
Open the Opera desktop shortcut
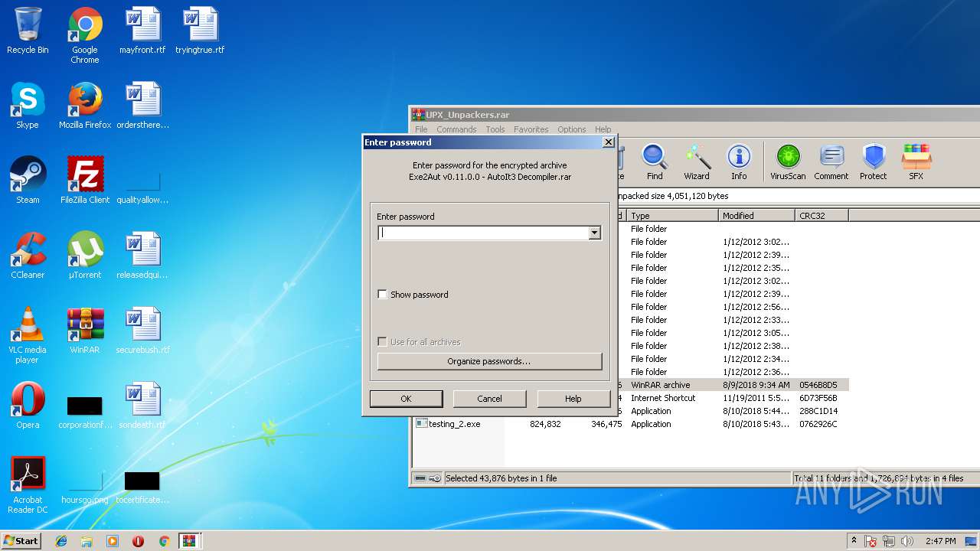[28, 406]
